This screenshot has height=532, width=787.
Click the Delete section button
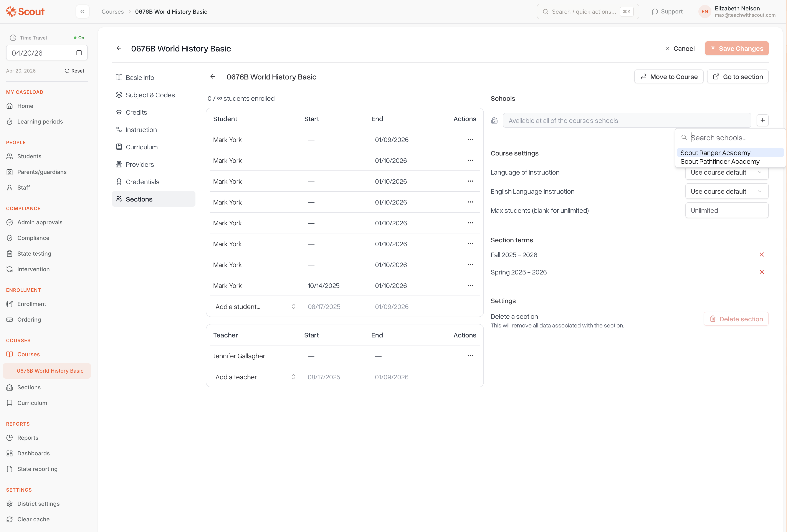(736, 319)
